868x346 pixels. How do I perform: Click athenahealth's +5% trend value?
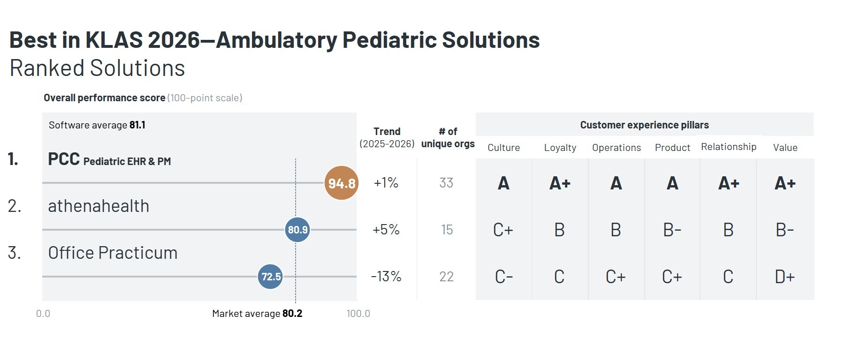coord(386,230)
